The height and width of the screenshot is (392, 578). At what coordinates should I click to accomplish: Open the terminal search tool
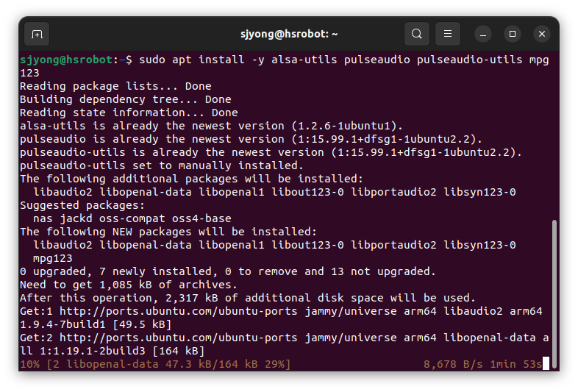coord(416,34)
